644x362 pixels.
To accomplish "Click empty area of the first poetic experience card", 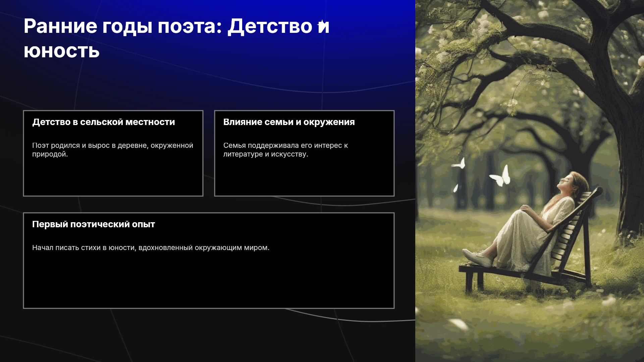I will [x=209, y=282].
